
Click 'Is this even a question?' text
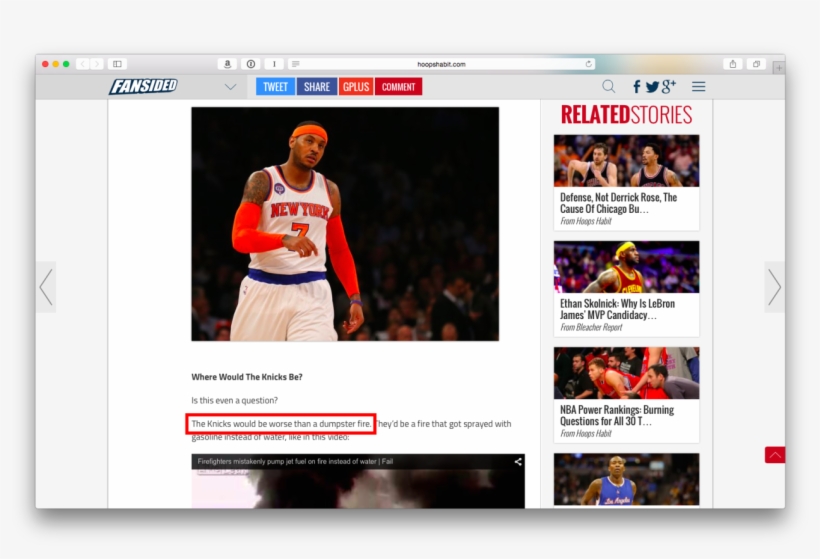[234, 401]
